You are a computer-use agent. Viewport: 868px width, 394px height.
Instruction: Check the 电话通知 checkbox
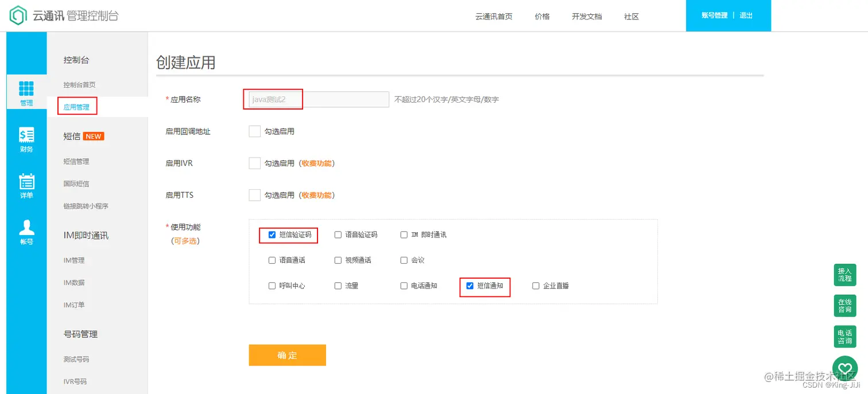404,286
